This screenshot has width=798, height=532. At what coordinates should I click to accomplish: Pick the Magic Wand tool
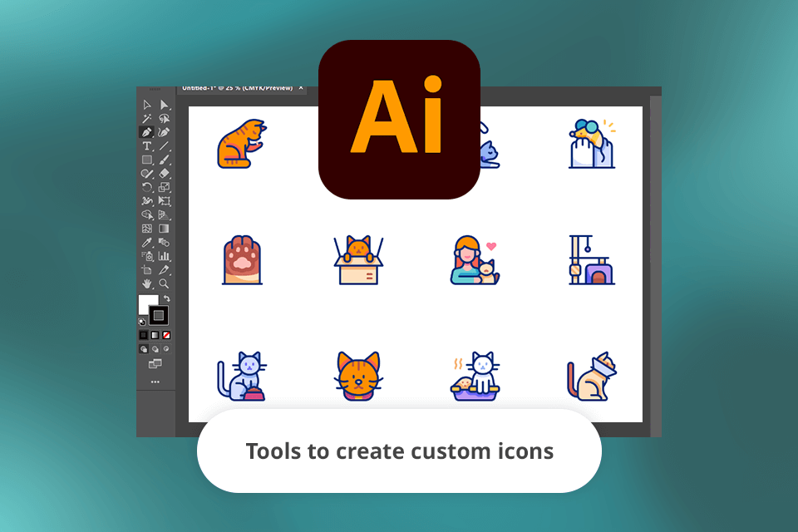147,119
